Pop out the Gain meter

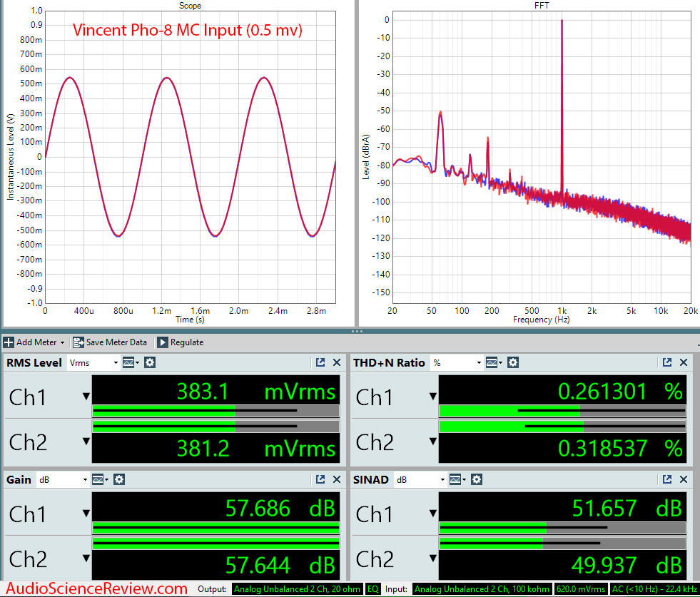pos(320,479)
